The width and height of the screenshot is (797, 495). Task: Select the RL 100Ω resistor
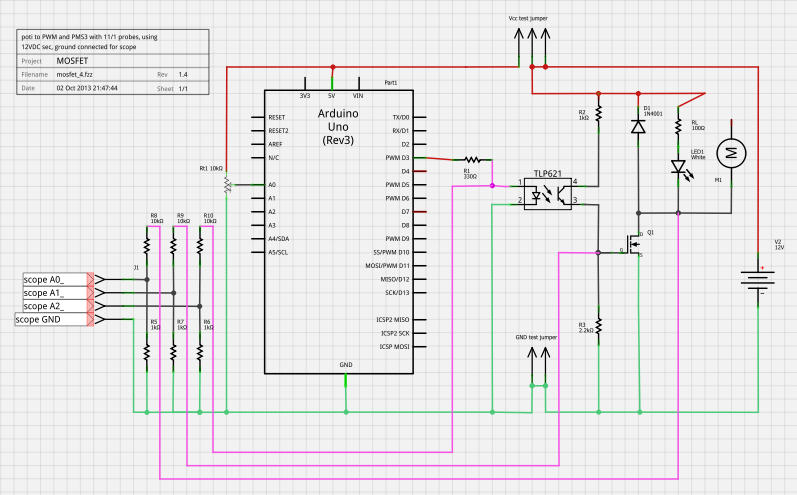pyautogui.click(x=678, y=126)
